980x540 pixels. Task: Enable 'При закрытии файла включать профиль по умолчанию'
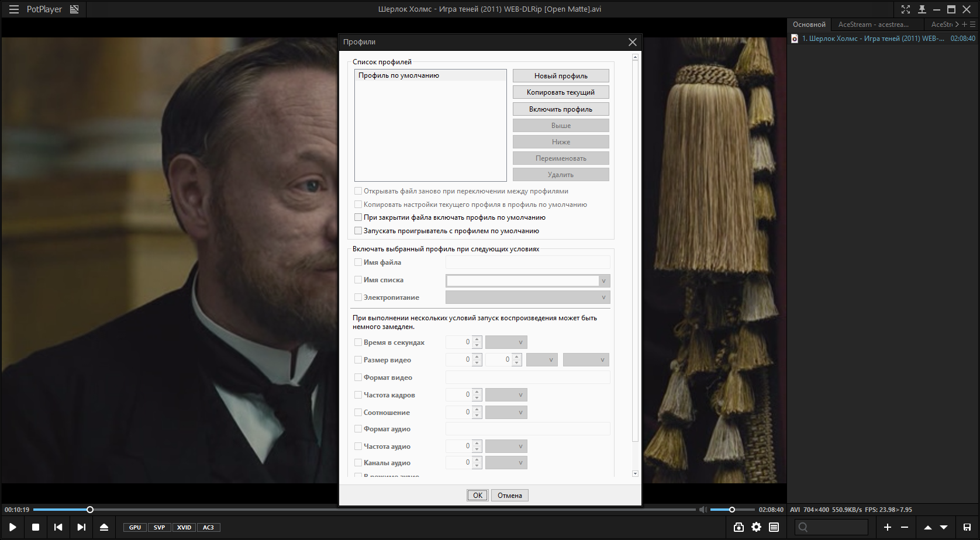click(358, 217)
